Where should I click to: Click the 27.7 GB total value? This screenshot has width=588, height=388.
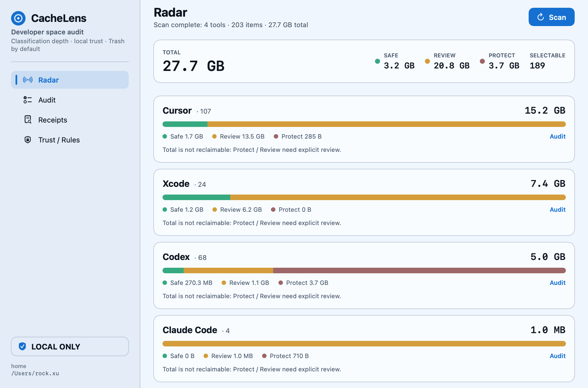tap(194, 66)
